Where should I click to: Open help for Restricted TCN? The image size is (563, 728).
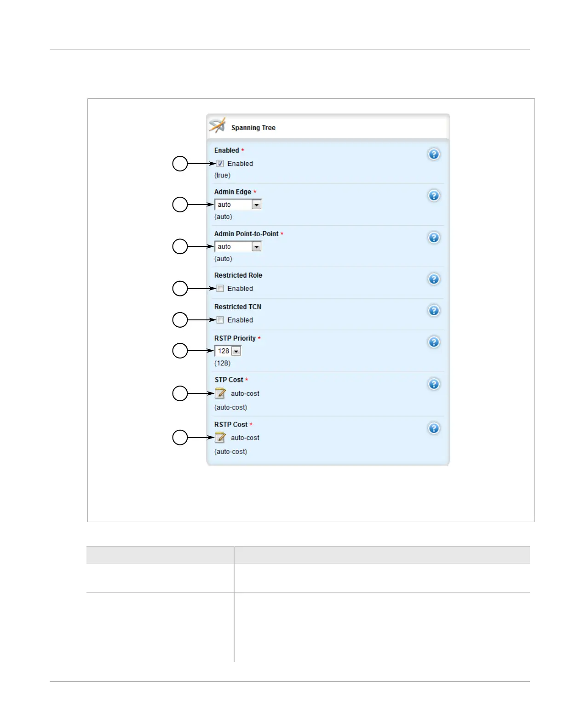pyautogui.click(x=433, y=311)
